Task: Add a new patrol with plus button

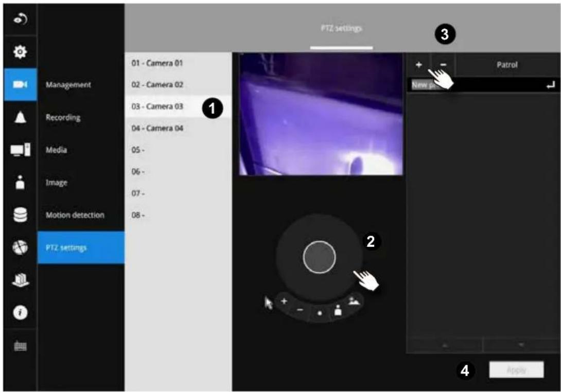Action: (x=419, y=65)
